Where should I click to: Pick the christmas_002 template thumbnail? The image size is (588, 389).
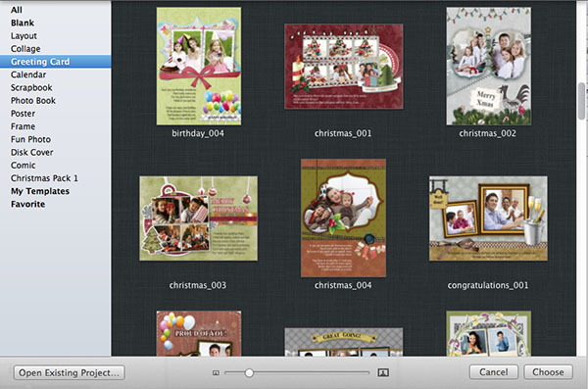489,66
